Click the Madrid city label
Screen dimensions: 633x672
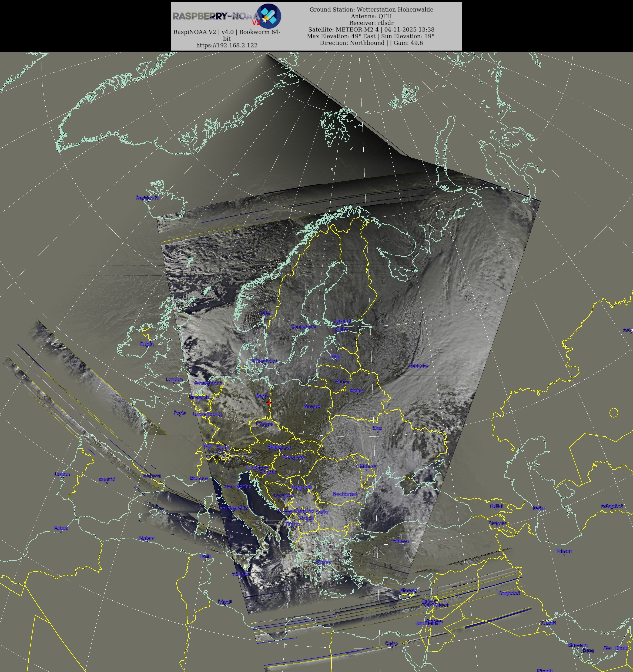click(x=107, y=479)
